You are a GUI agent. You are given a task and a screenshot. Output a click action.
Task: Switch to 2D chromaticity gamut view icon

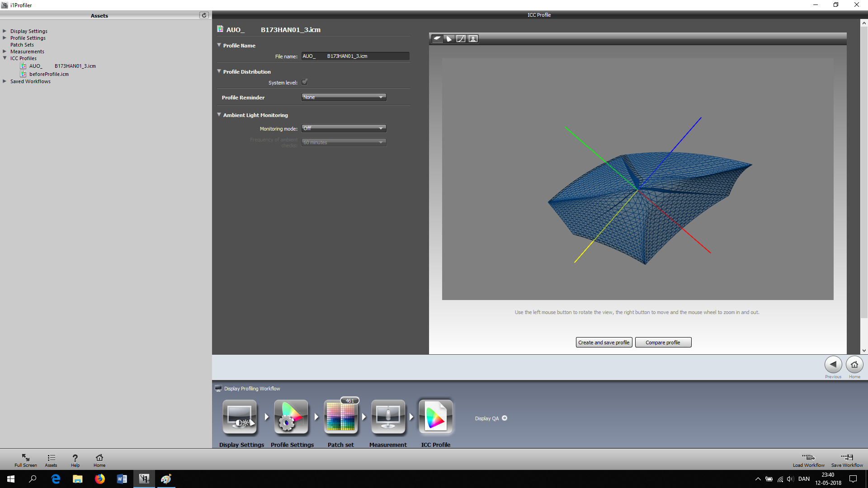pos(449,39)
